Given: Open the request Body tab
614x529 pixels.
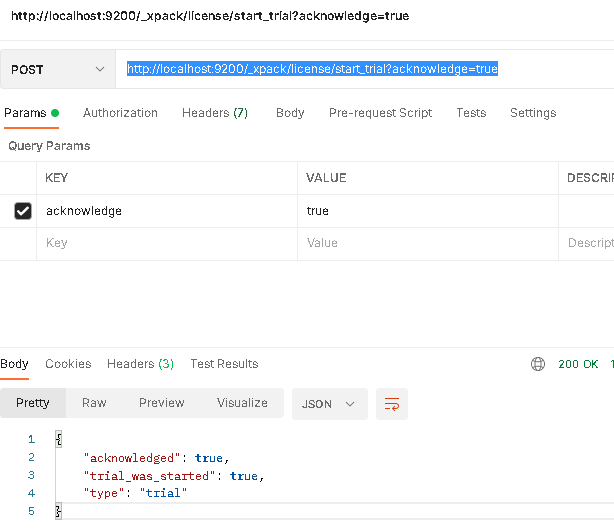Looking at the screenshot, I should point(290,113).
